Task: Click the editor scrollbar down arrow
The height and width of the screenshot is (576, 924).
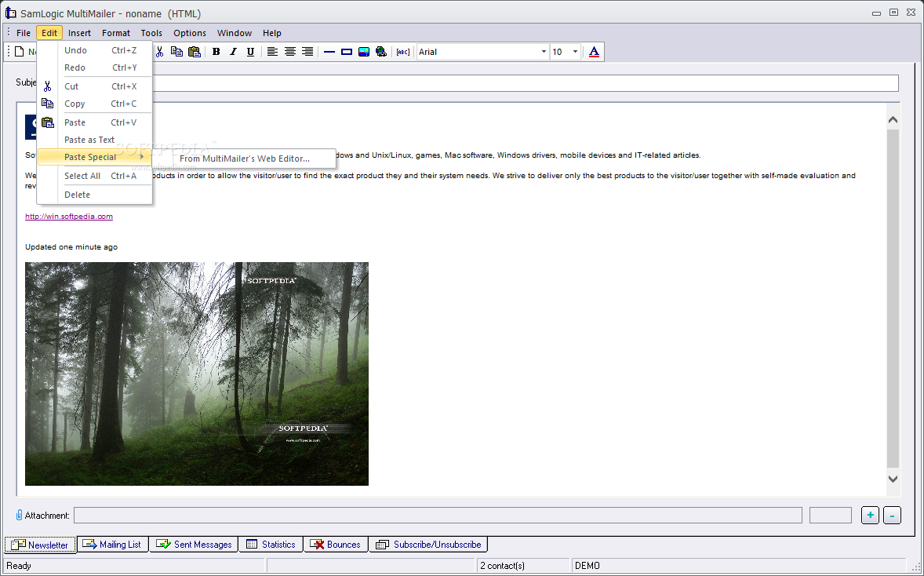Action: (x=893, y=479)
